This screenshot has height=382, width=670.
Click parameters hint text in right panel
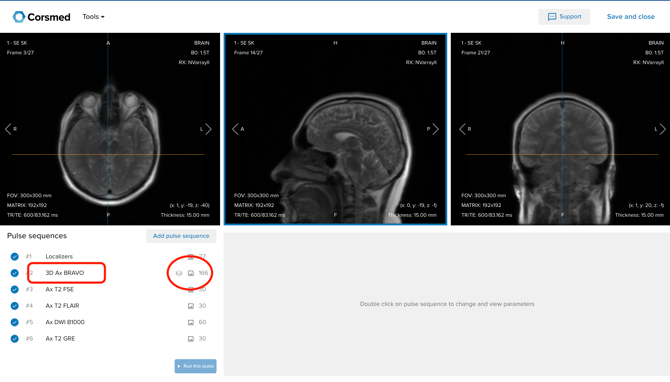point(447,304)
